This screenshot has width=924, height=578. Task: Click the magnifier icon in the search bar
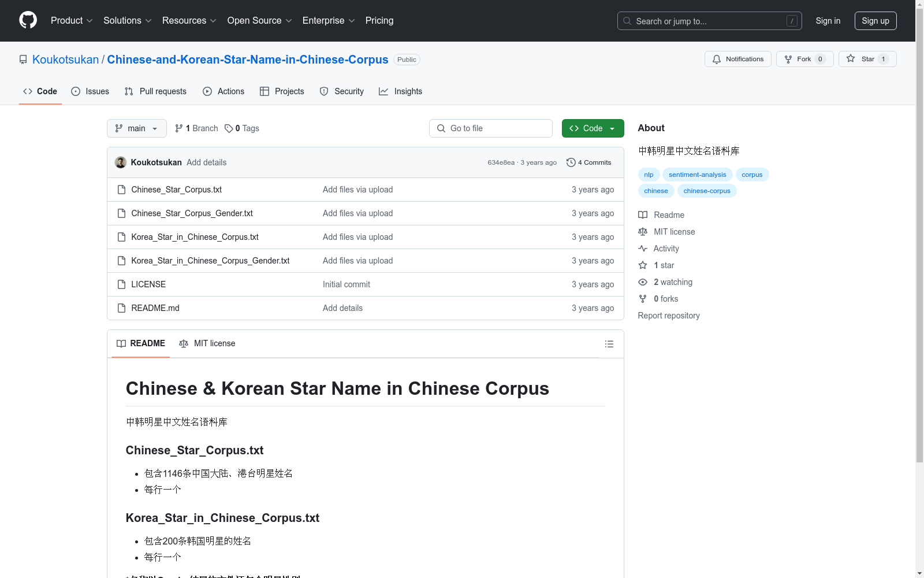click(x=627, y=21)
